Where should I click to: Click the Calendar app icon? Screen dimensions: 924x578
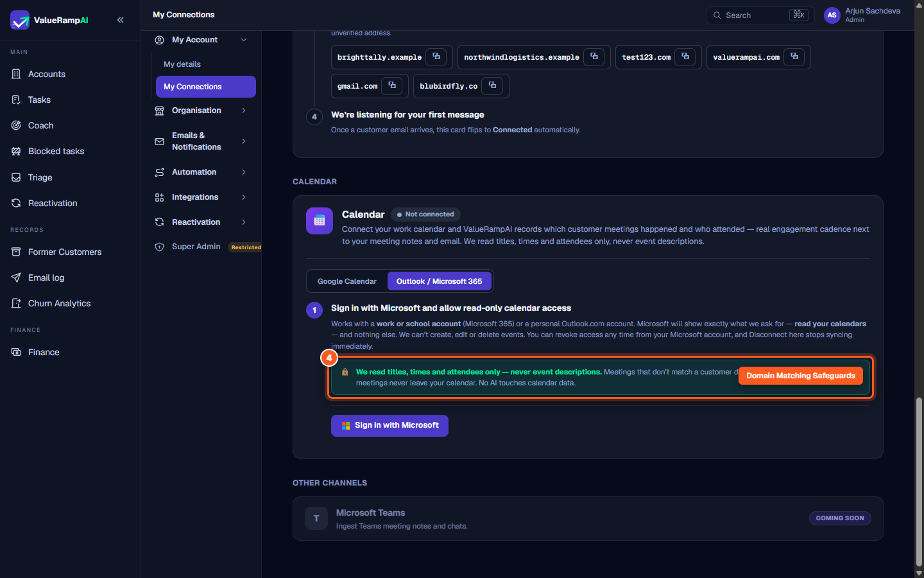tap(320, 221)
